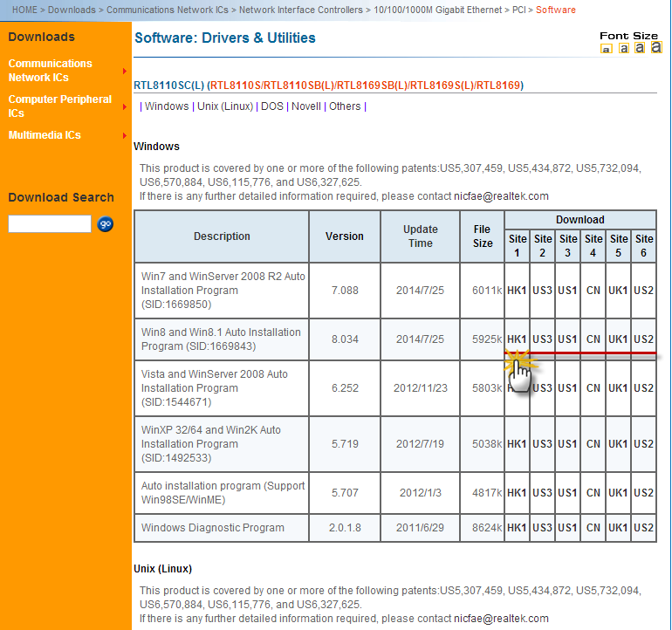
Task: Click the Download Search input field
Action: tap(50, 223)
